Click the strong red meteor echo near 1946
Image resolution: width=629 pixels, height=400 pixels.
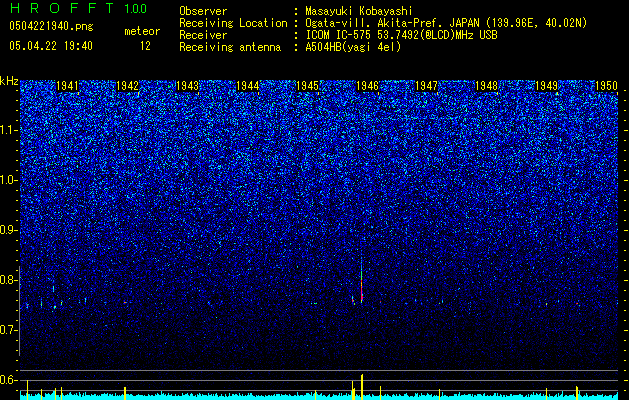(361, 287)
